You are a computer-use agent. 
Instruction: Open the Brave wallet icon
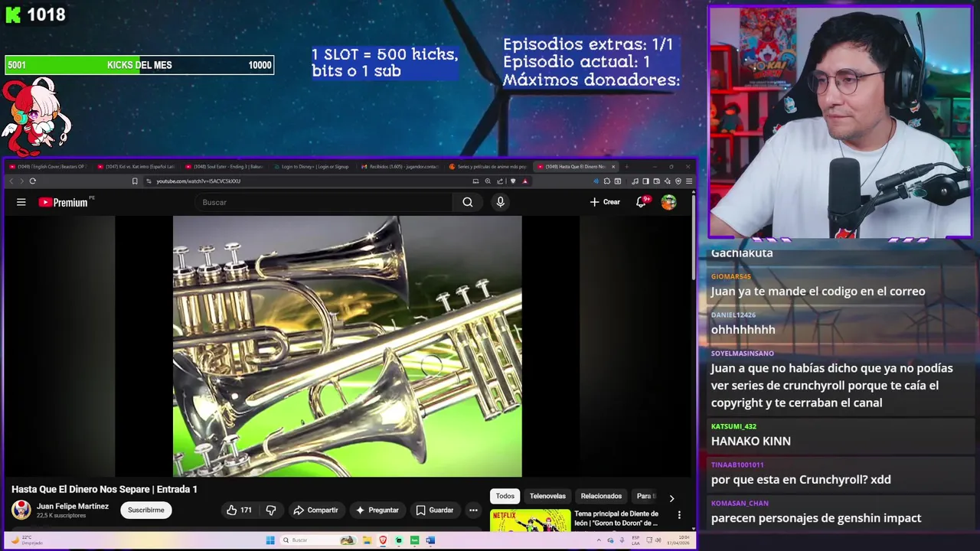pyautogui.click(x=657, y=181)
